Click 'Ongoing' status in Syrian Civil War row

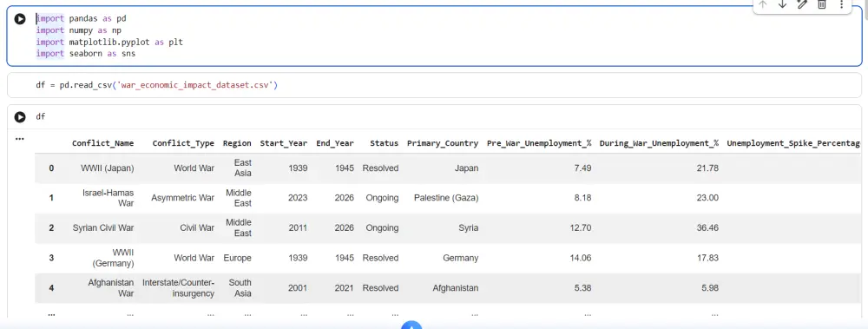(382, 227)
